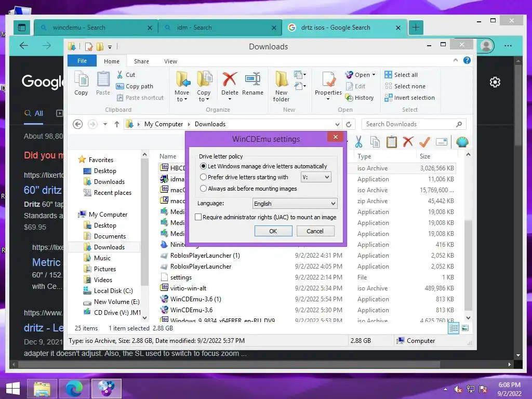Select CD Drive (V:) in navigation pane

112,312
